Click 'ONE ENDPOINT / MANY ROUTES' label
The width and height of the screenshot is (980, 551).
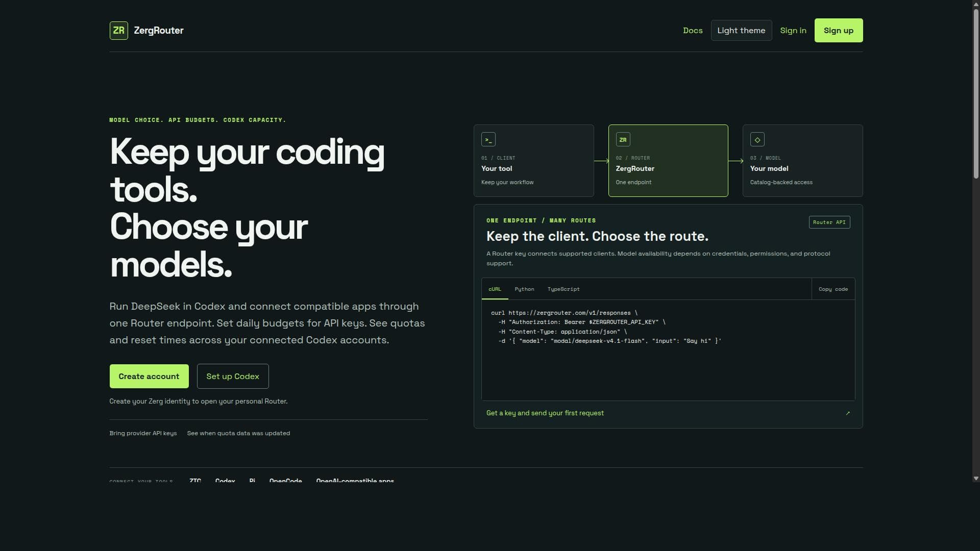(x=541, y=220)
